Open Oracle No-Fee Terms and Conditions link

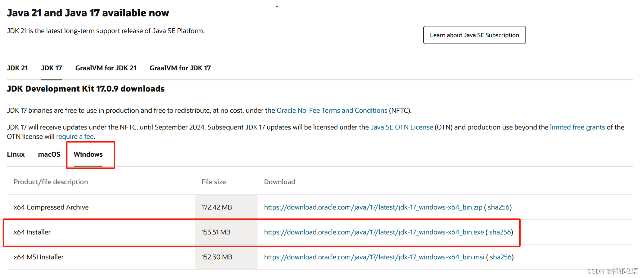pos(332,111)
